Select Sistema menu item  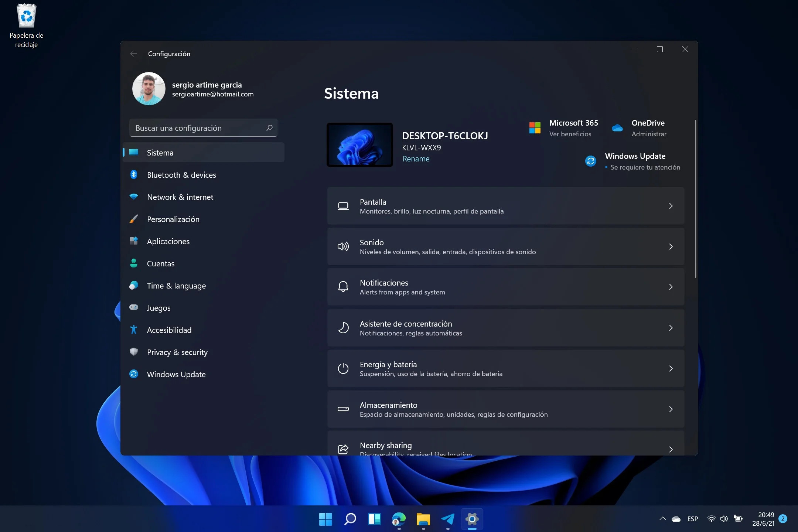click(160, 153)
